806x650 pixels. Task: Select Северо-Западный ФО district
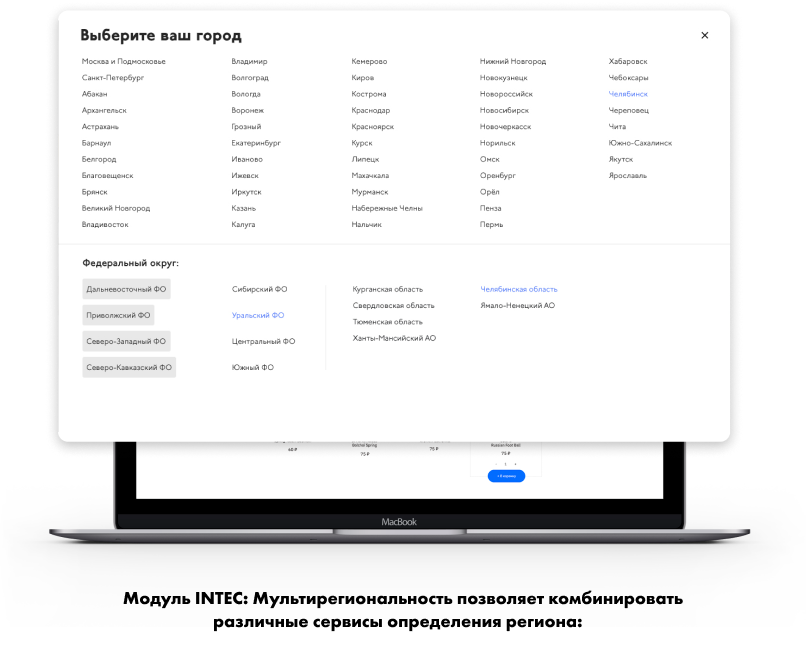pos(127,341)
